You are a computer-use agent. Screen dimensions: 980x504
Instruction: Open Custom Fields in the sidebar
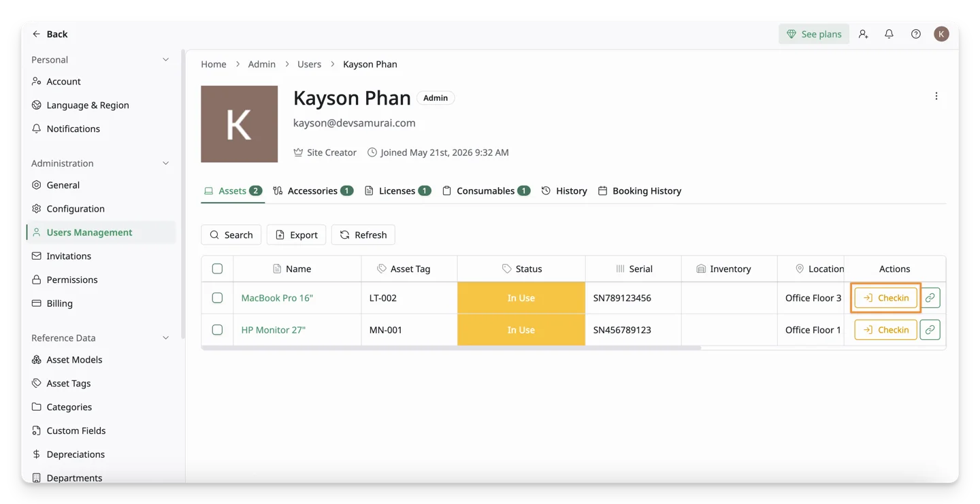pyautogui.click(x=101, y=431)
